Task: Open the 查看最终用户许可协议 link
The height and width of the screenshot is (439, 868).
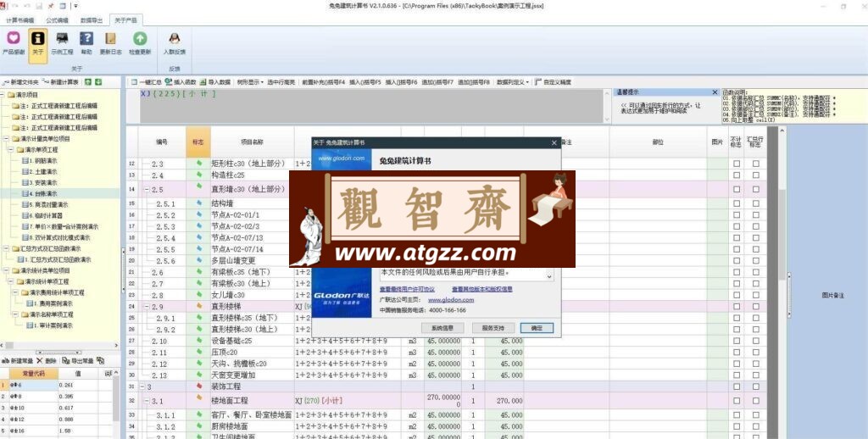Action: (407, 289)
